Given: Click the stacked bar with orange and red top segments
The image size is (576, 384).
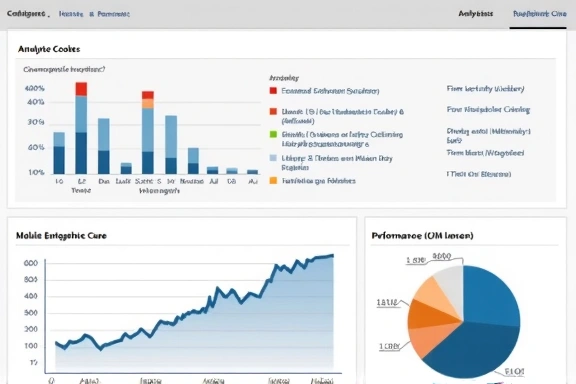Looking at the screenshot, I should tap(148, 132).
